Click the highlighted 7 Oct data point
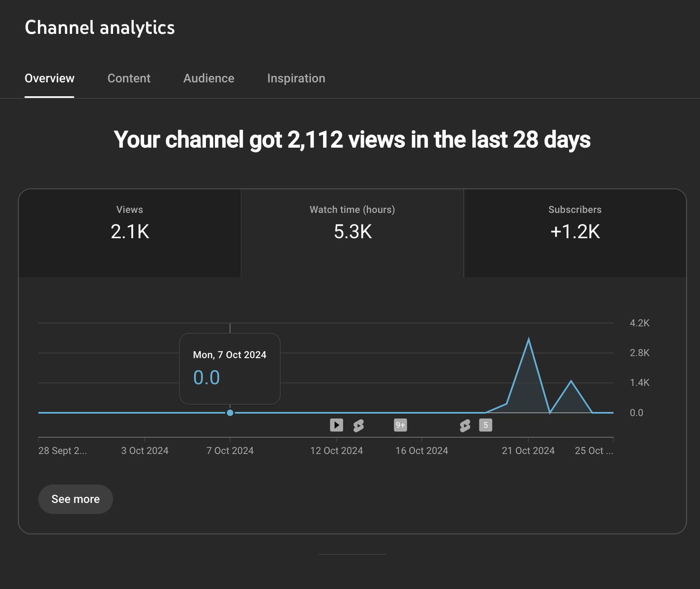The height and width of the screenshot is (589, 700). click(x=230, y=413)
